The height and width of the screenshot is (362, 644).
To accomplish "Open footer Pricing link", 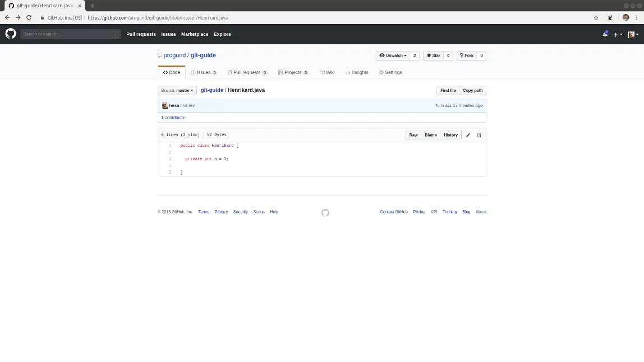I will click(419, 212).
